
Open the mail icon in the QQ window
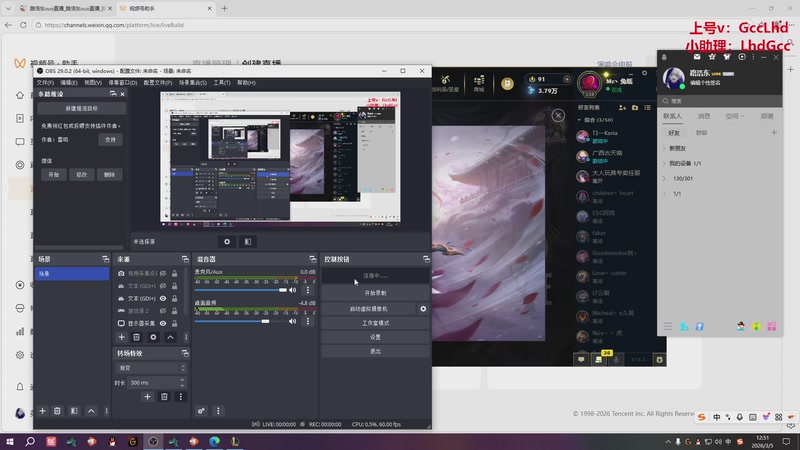point(697,57)
